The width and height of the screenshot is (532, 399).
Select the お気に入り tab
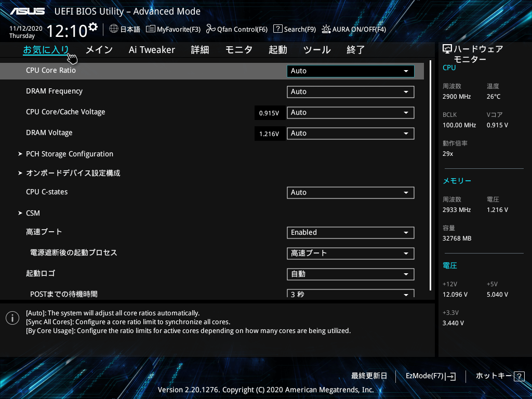[x=46, y=50]
